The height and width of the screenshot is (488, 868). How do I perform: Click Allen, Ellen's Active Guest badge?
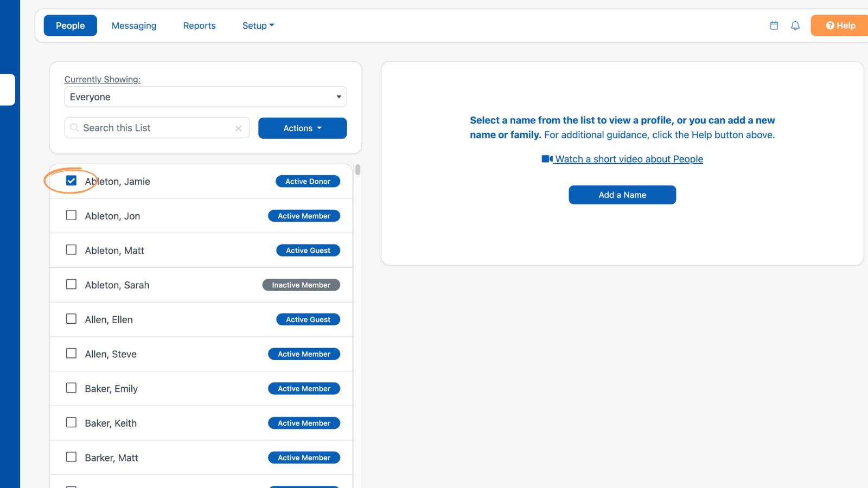(308, 319)
